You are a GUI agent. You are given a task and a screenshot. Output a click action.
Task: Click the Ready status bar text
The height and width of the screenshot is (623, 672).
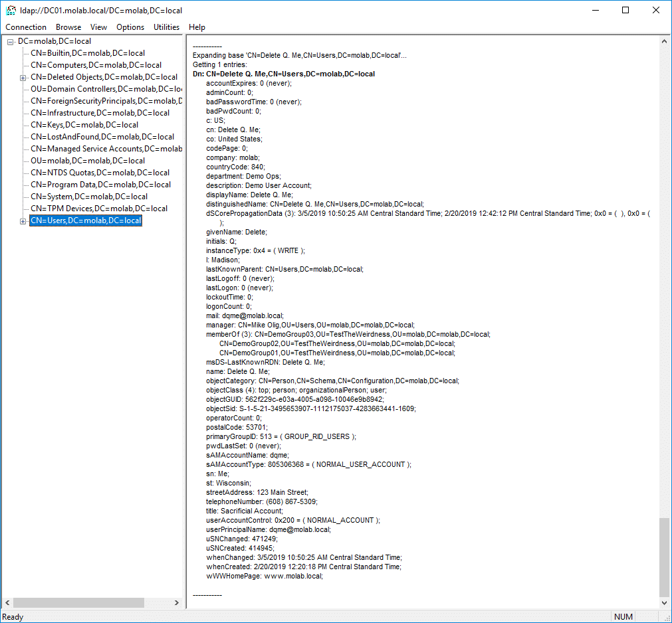(13, 617)
